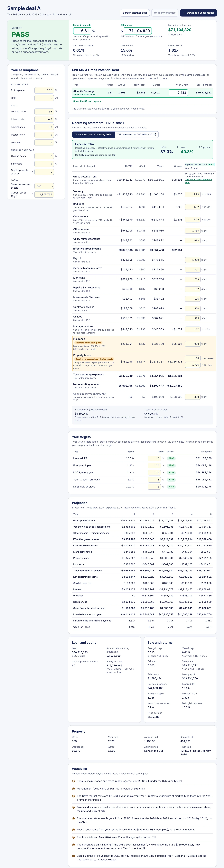Edit the Amortization years field
Image resolution: width=224 pixels, height=868 pixels.
pos(44,127)
